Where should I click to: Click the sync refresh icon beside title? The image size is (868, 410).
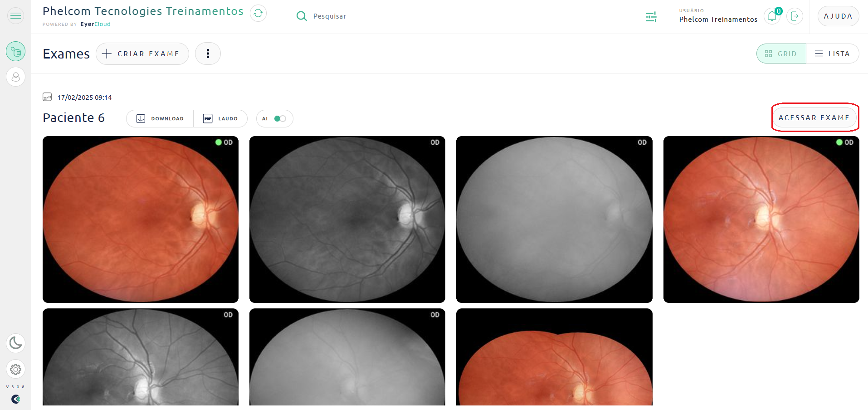(x=258, y=13)
